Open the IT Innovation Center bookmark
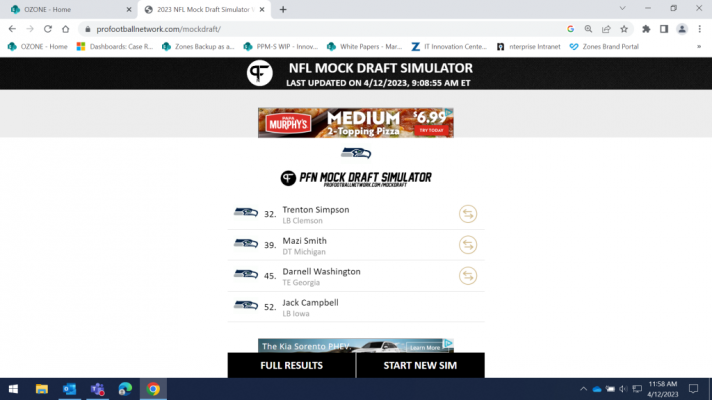712x400 pixels. click(449, 46)
